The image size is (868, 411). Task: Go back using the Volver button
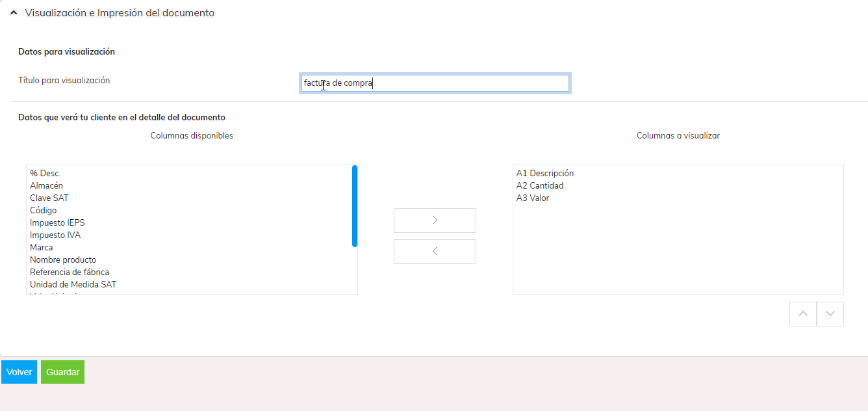coord(19,372)
